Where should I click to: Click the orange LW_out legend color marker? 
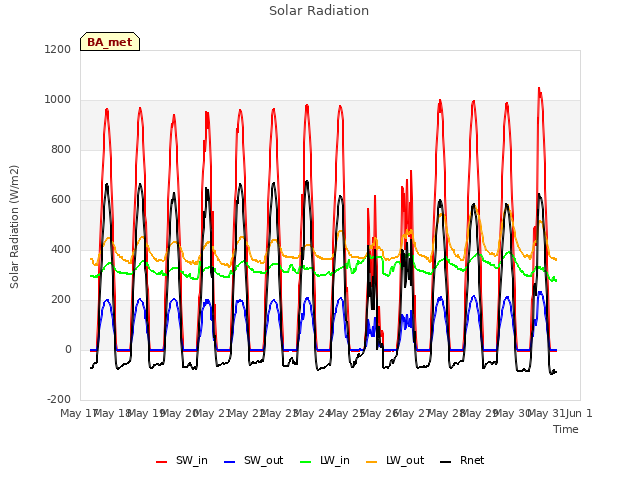point(372,462)
